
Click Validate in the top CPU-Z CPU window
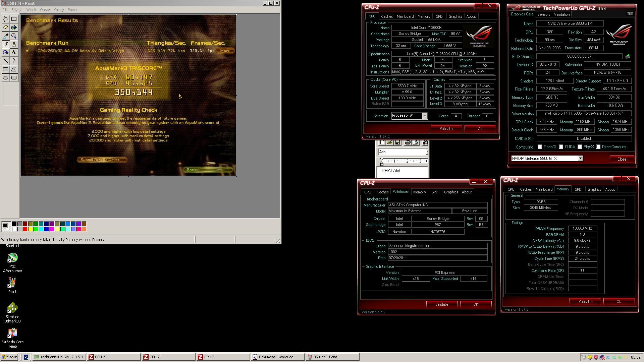click(x=446, y=129)
